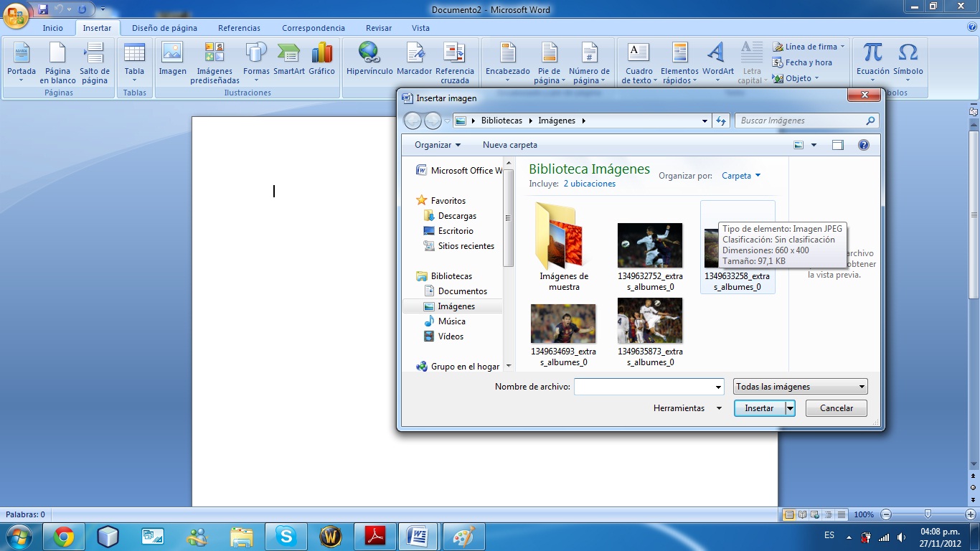The height and width of the screenshot is (551, 980).
Task: Open Elementos rápidos gallery
Action: pyautogui.click(x=679, y=63)
